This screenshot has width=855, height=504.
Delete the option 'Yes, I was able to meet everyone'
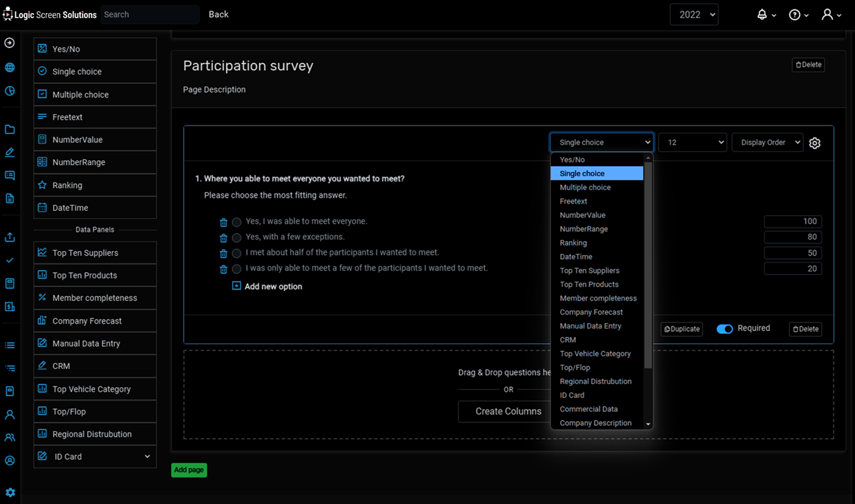[x=224, y=222]
